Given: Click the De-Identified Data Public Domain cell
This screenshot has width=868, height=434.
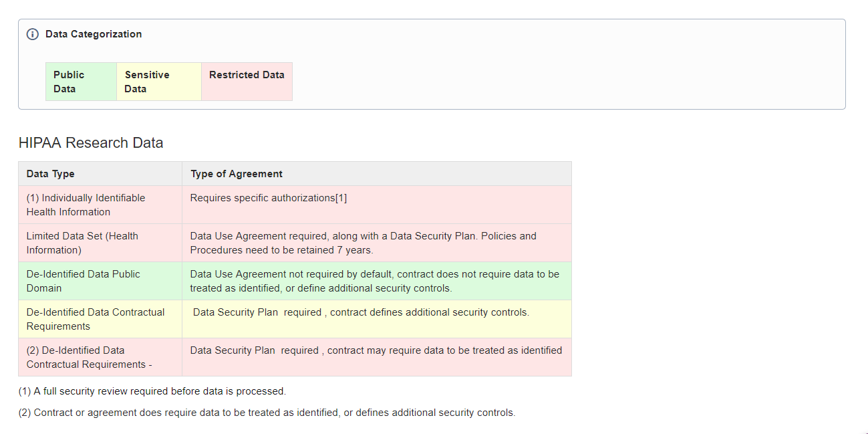Looking at the screenshot, I should [100, 281].
